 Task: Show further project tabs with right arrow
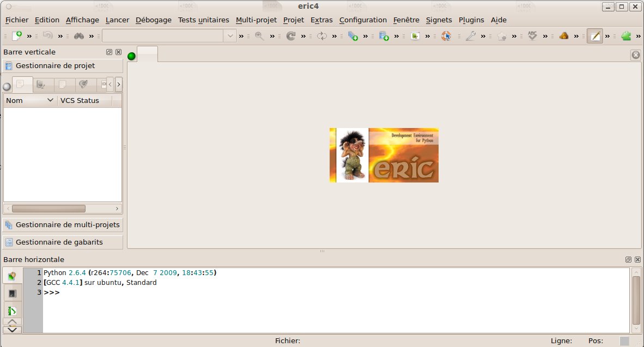coord(119,84)
